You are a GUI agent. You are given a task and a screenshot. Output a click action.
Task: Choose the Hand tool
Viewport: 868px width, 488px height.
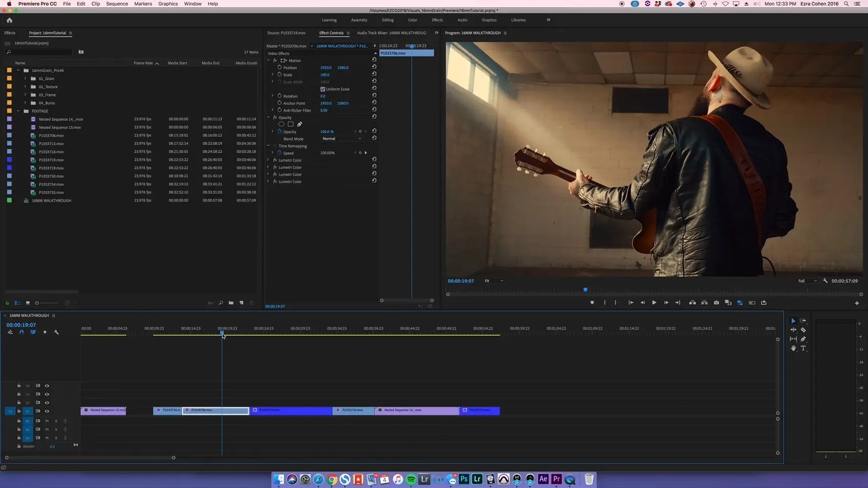click(x=793, y=348)
